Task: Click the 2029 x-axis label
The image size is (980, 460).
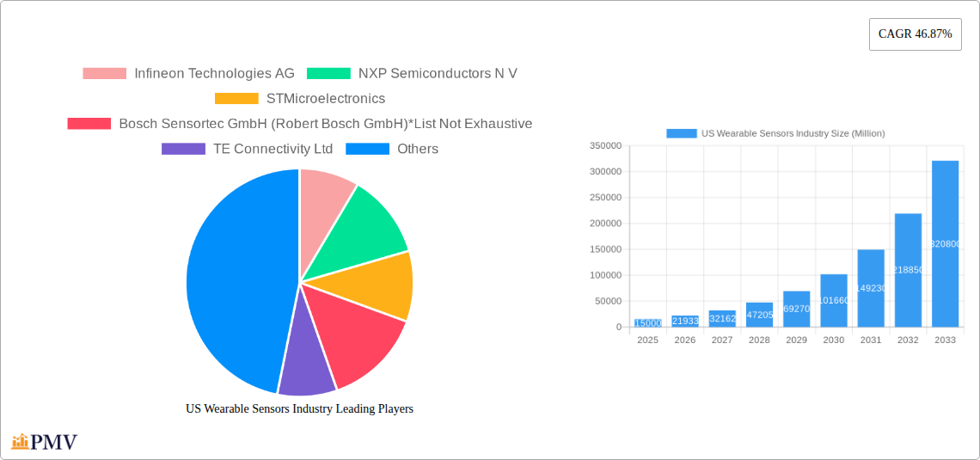Action: [x=796, y=340]
